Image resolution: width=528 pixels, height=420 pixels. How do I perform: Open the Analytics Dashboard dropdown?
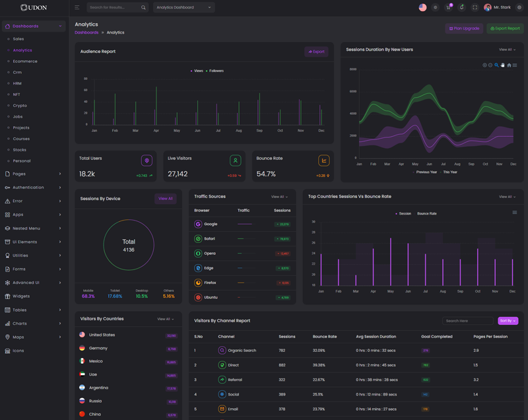click(x=183, y=7)
